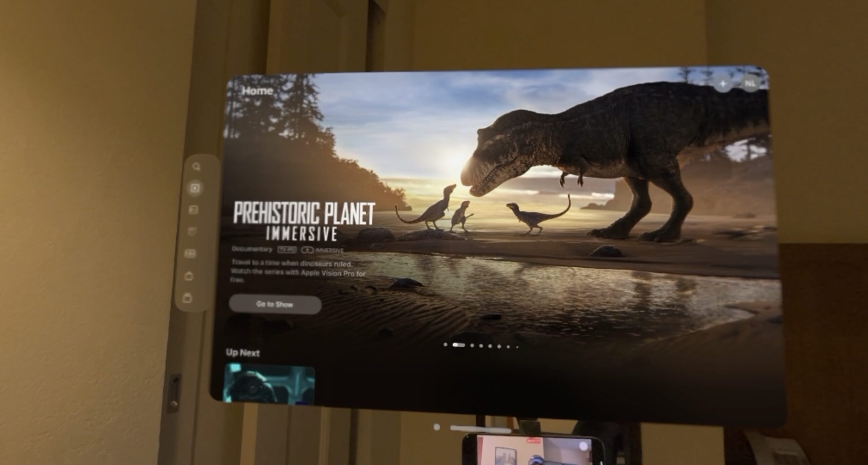
Task: Close the window using the dot below it
Action: (x=437, y=427)
